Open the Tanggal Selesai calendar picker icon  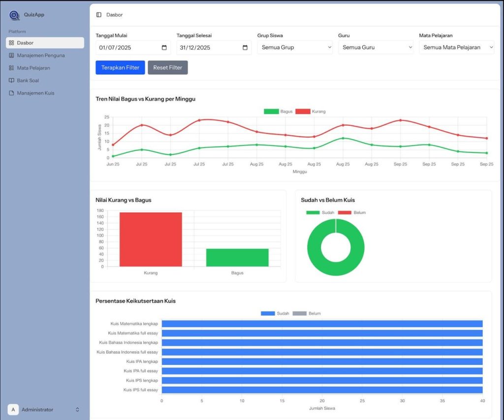click(x=245, y=48)
